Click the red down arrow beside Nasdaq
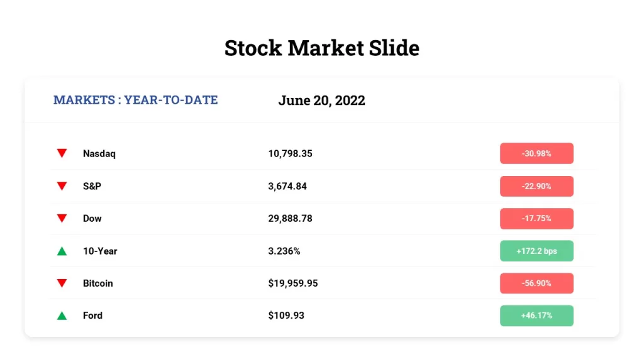The width and height of the screenshot is (644, 362). coord(62,153)
